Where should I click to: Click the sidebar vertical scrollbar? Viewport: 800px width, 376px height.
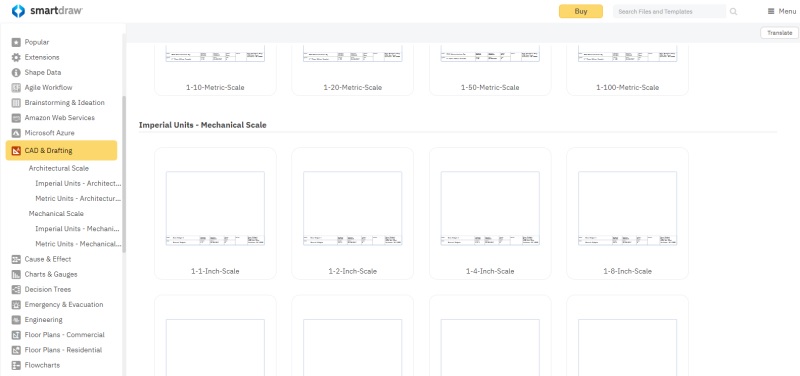(x=123, y=173)
